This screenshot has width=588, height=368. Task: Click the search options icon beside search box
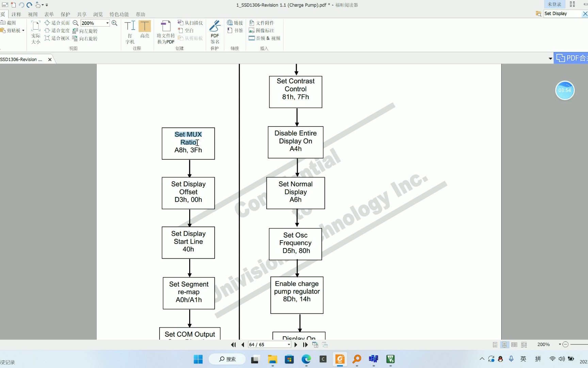tap(538, 14)
